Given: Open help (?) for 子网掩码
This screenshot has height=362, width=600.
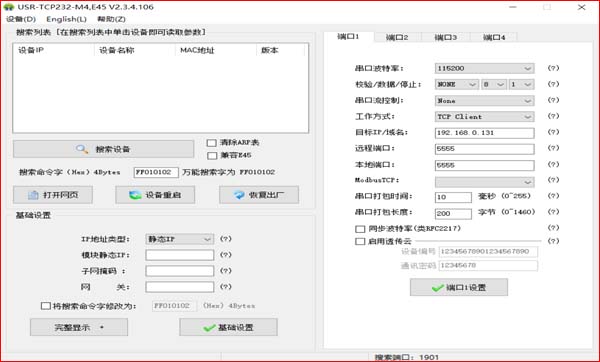Looking at the screenshot, I should tap(226, 271).
